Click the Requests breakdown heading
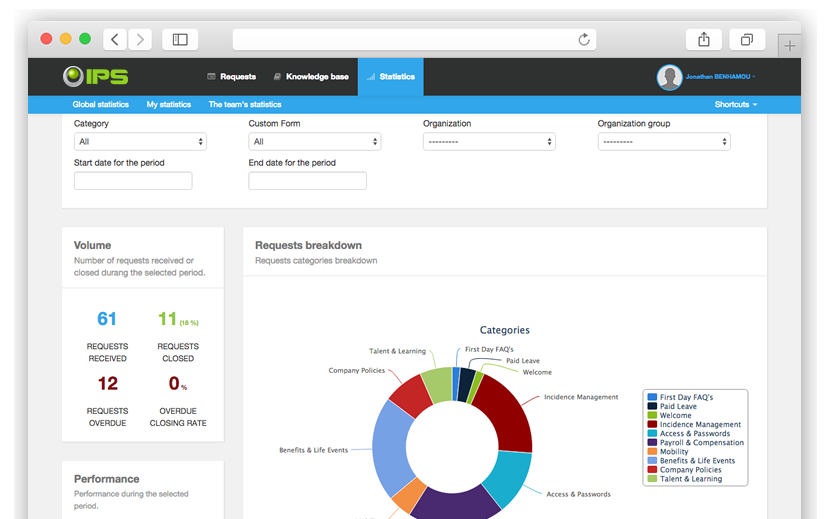This screenshot has width=829, height=519. (x=308, y=245)
